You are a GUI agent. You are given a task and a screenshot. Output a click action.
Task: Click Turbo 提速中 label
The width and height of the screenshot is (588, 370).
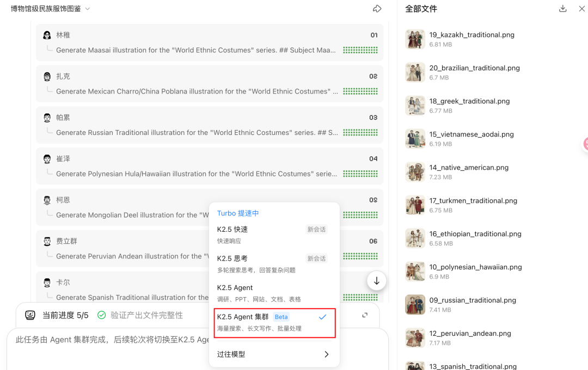238,213
